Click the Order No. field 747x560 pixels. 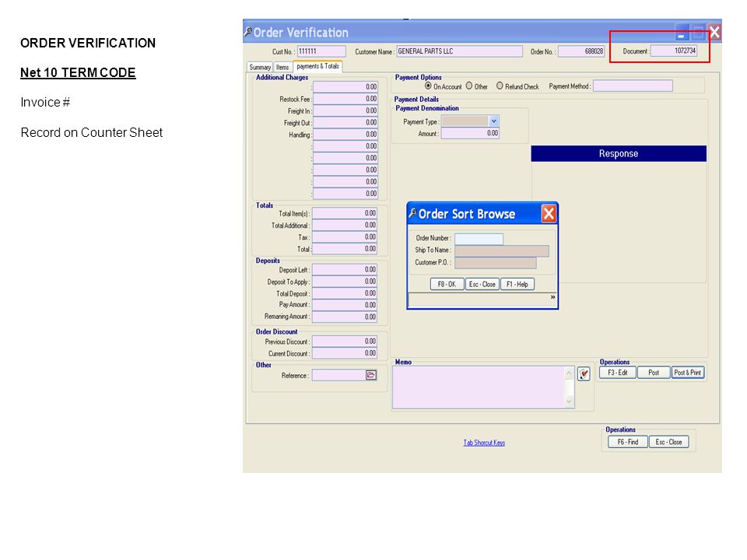tap(581, 51)
